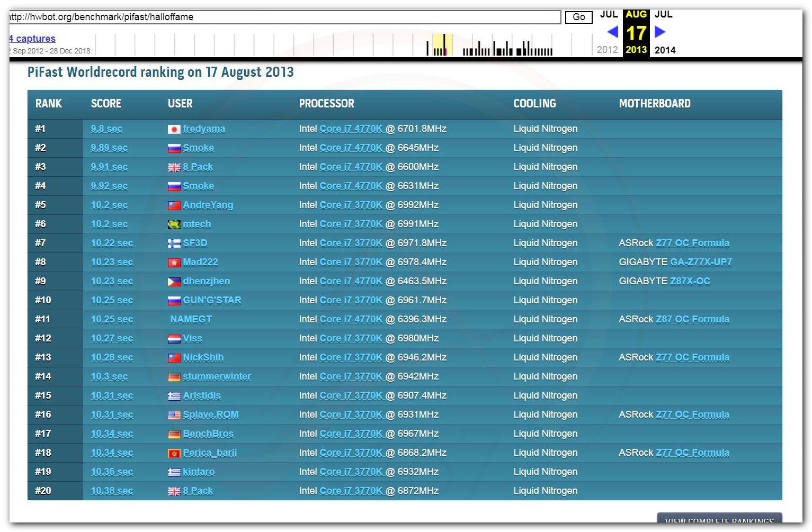The height and width of the screenshot is (532, 812).
Task: Open BenchBros user link
Action: tap(208, 434)
